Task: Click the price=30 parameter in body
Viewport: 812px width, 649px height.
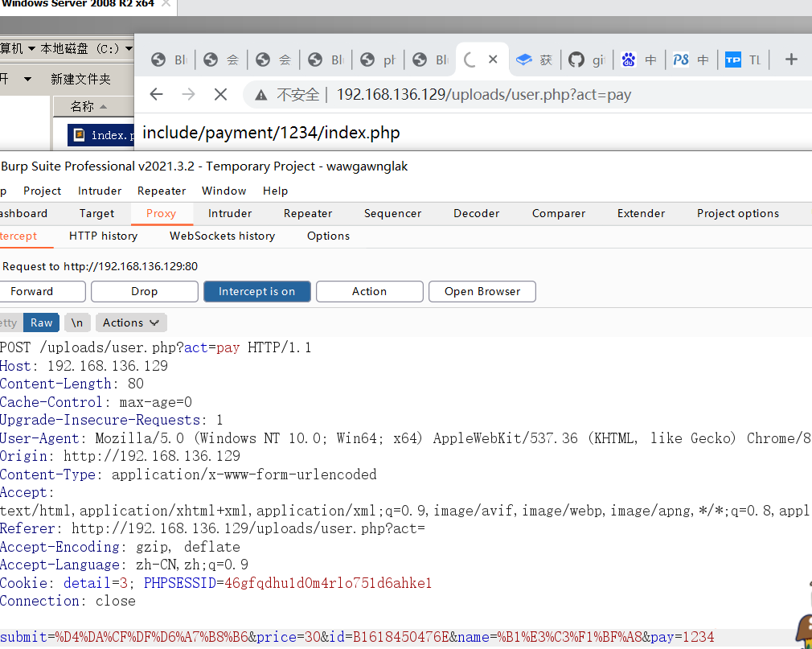Action: point(289,637)
